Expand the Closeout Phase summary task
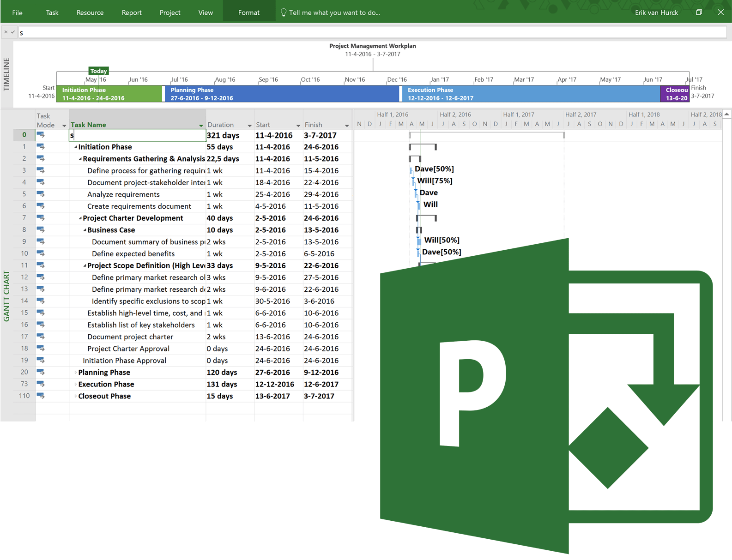 tap(76, 397)
